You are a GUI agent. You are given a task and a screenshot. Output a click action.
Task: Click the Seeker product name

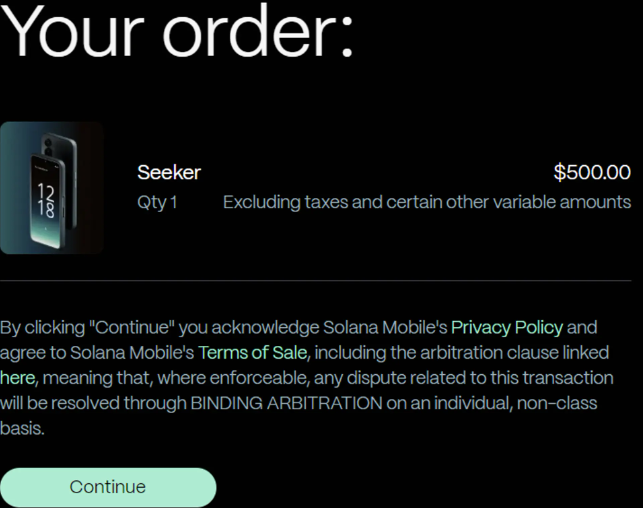[169, 172]
